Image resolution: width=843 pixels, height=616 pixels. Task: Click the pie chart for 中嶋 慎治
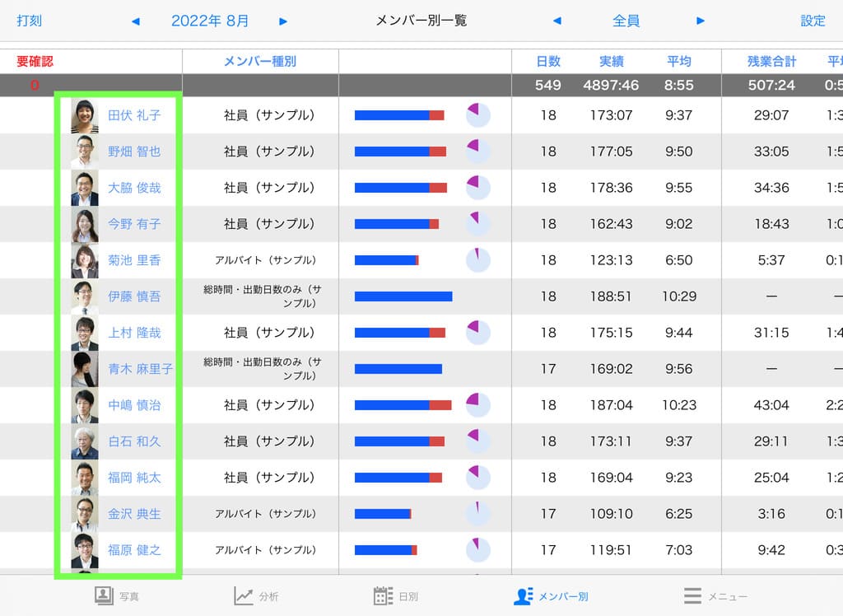click(477, 405)
